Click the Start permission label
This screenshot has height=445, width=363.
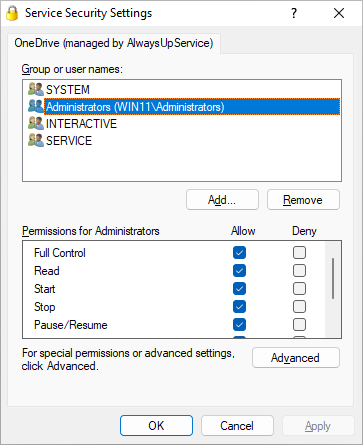tap(45, 289)
